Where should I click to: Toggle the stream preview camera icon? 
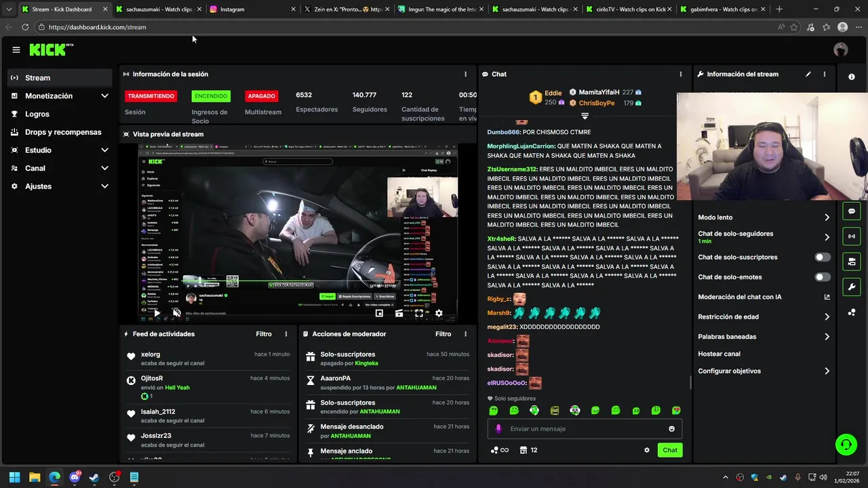(x=852, y=262)
